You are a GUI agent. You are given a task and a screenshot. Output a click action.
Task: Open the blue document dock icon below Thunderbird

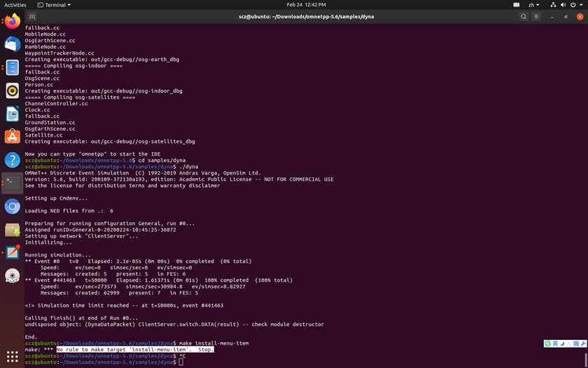tap(13, 67)
